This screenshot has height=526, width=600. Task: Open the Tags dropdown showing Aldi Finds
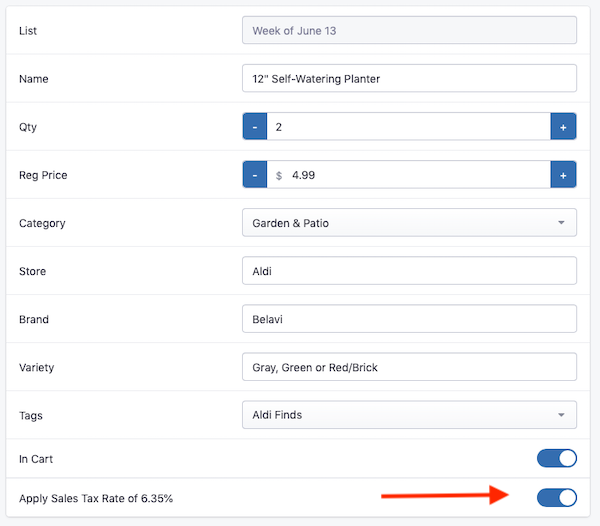tap(409, 415)
